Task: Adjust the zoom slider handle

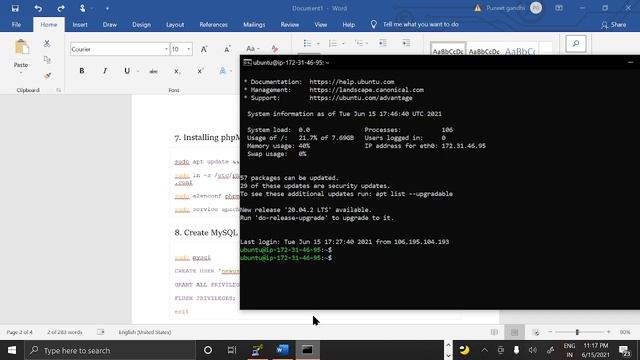Action: (577, 332)
